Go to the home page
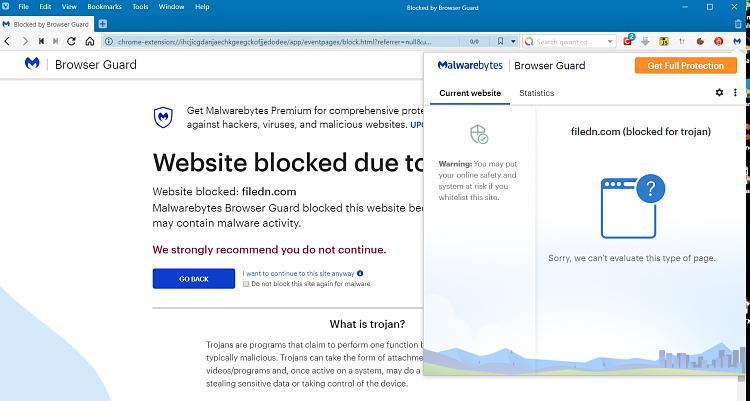Viewport: 750px width, 401px height. click(x=89, y=42)
